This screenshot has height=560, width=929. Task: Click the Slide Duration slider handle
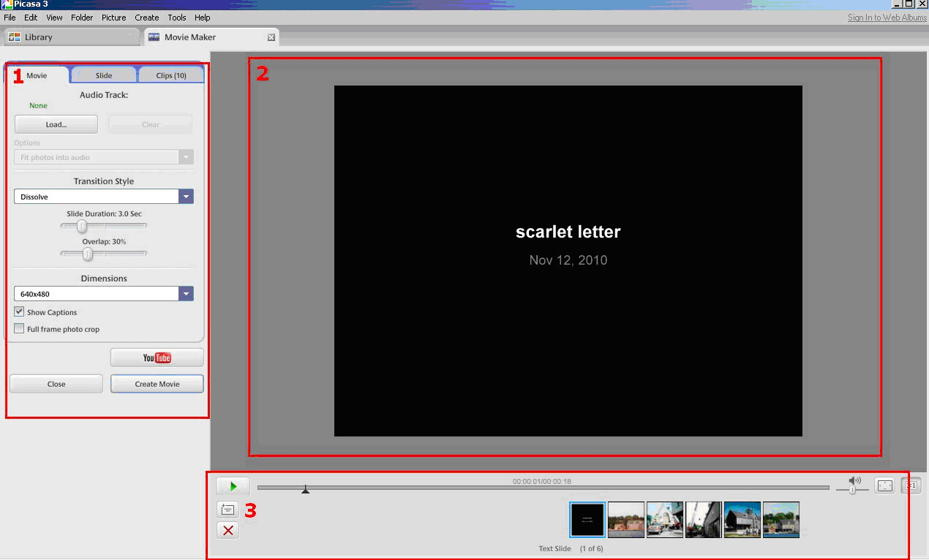pos(82,227)
